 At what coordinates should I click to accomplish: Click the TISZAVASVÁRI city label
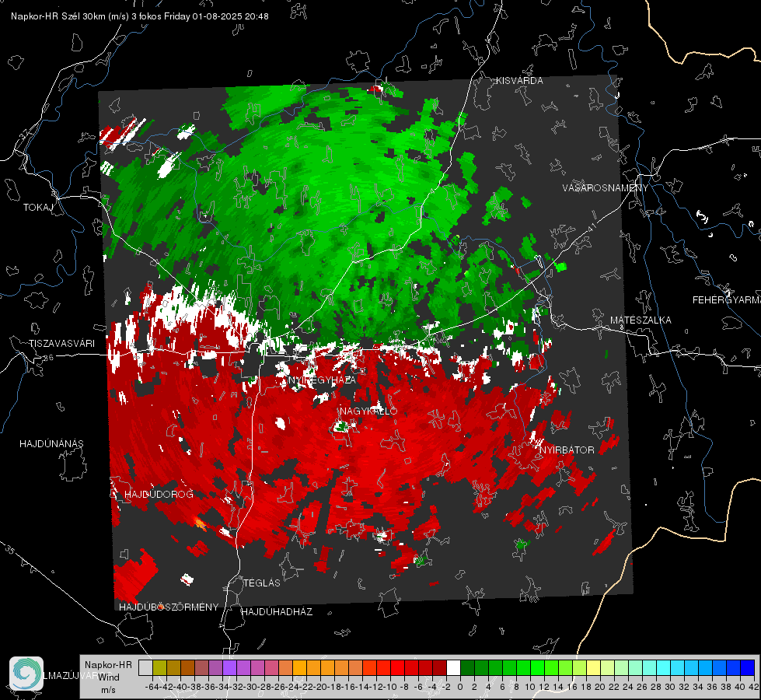61,344
